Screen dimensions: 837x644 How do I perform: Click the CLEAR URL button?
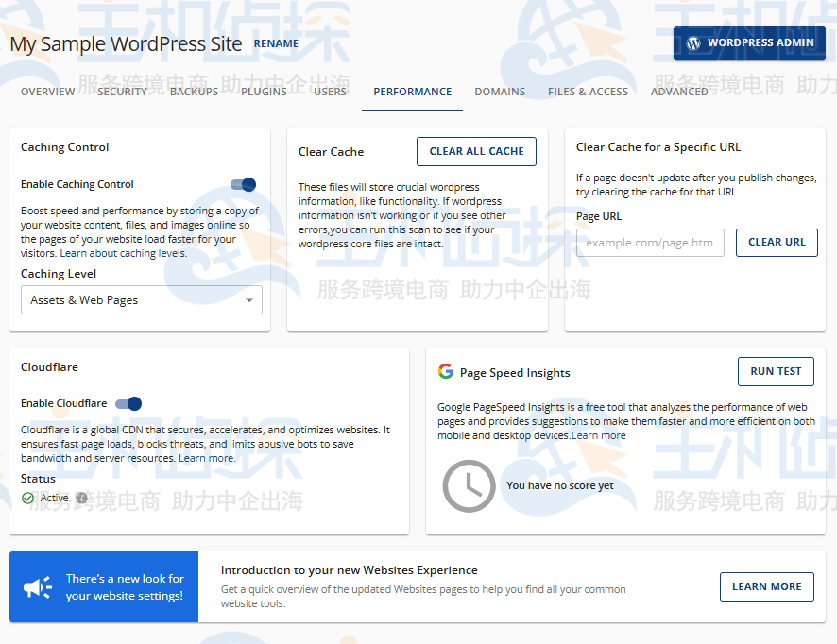click(x=777, y=242)
